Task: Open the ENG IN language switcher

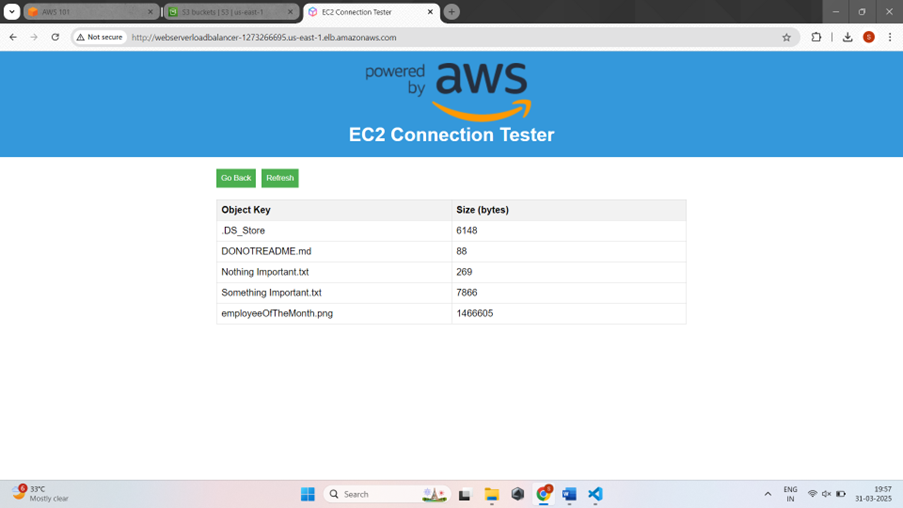Action: coord(790,494)
